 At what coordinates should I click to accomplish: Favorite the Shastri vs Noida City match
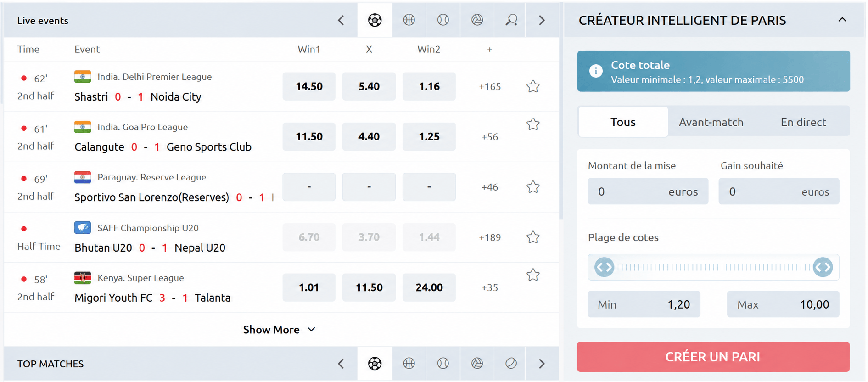pyautogui.click(x=532, y=86)
